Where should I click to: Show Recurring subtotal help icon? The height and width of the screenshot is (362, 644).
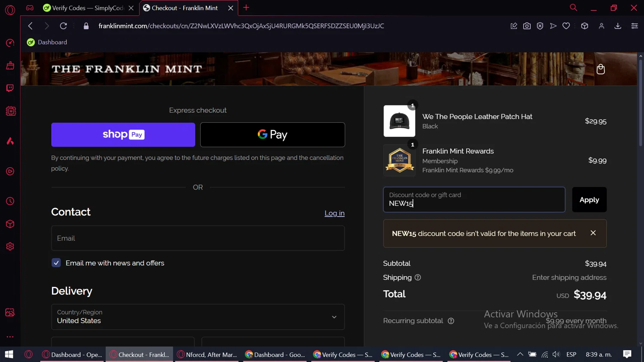click(x=451, y=321)
